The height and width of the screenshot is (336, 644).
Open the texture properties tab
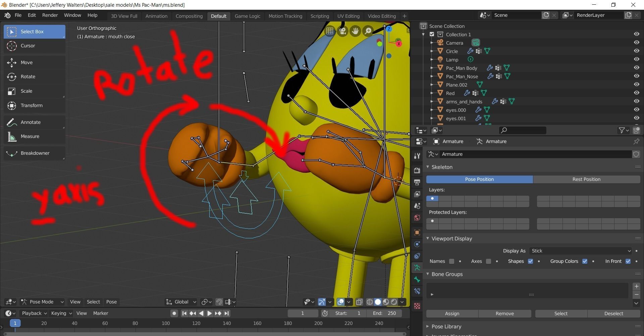tap(417, 306)
